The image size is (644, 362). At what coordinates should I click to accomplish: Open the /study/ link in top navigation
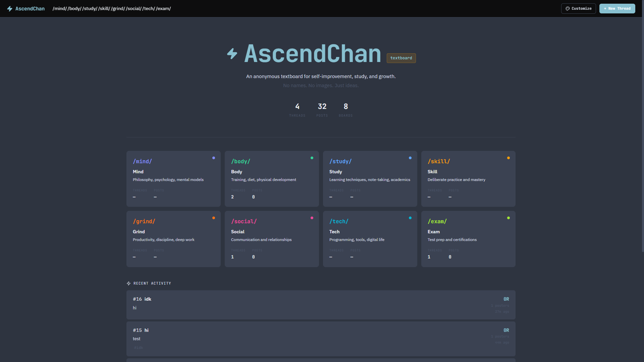point(90,9)
